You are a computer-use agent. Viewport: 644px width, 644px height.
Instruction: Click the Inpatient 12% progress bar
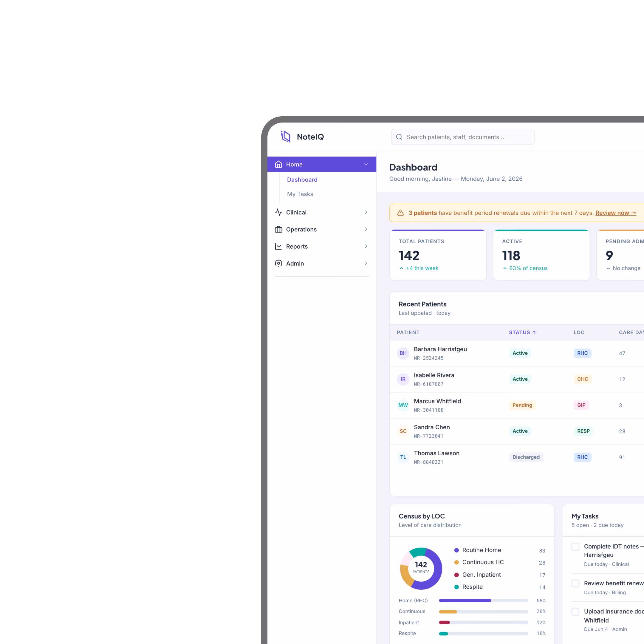[483, 623]
